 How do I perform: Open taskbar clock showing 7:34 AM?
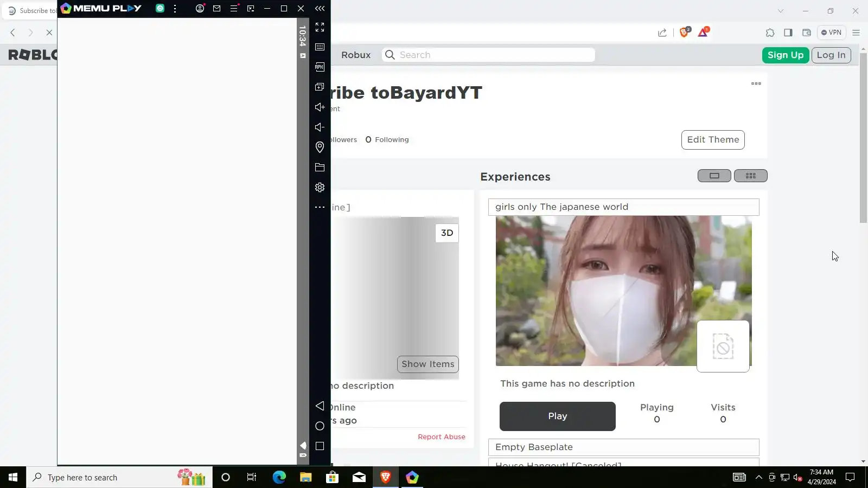[821, 477]
